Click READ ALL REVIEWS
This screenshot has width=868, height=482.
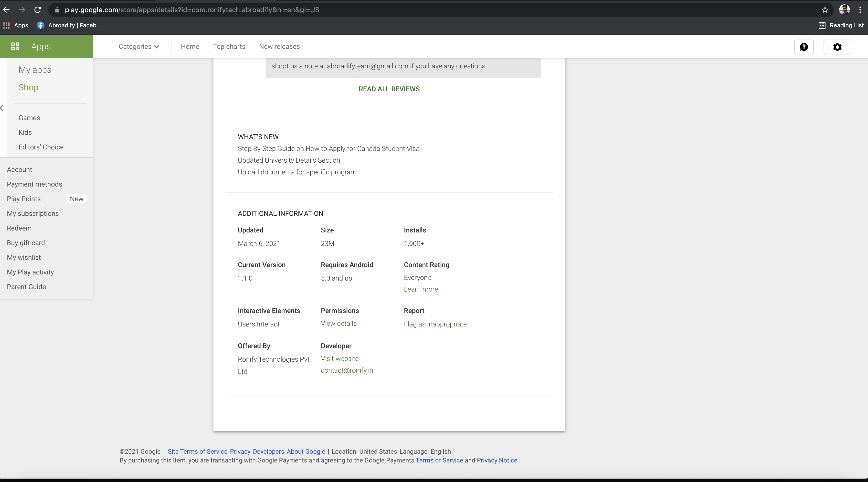[x=389, y=89]
